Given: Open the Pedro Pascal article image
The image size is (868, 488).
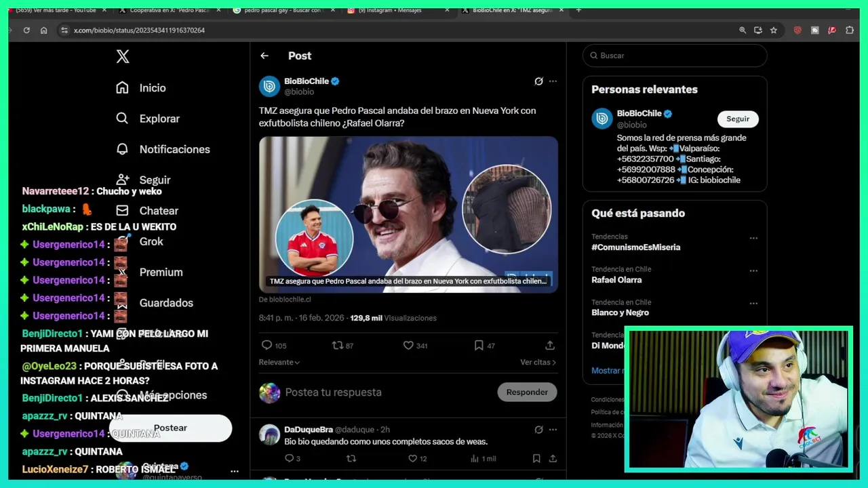Looking at the screenshot, I should coord(408,215).
